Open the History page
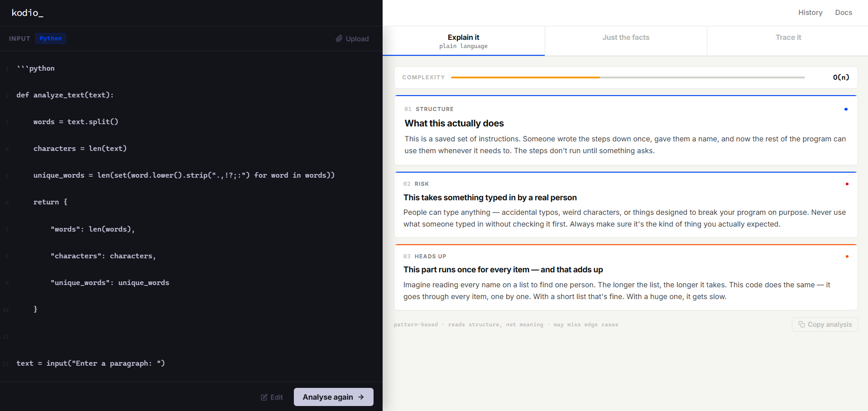 (810, 13)
